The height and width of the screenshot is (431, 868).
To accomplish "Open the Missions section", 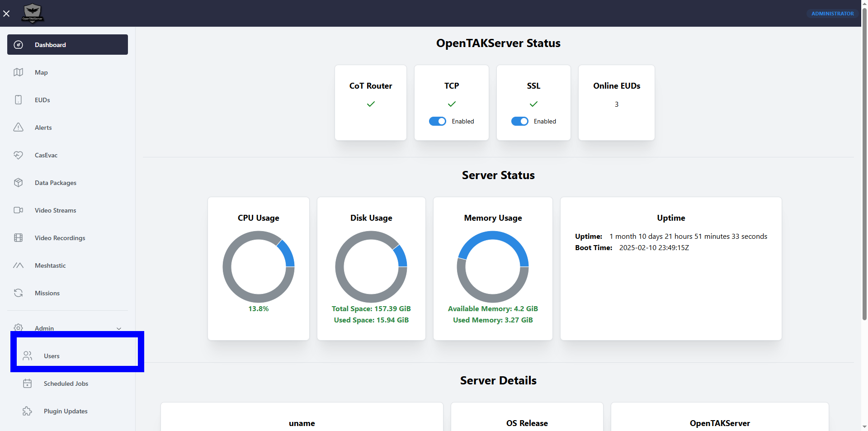I will (x=67, y=293).
